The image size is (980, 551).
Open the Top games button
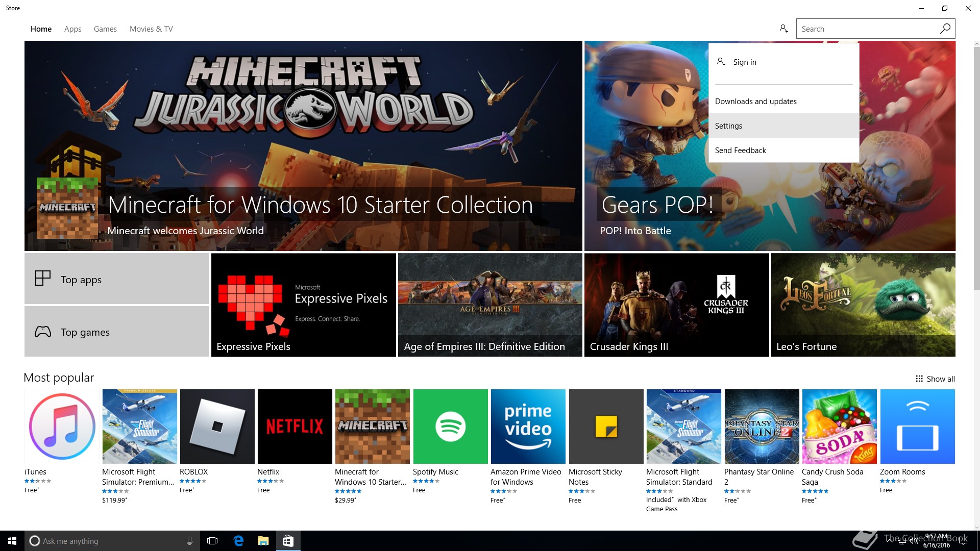tap(117, 332)
